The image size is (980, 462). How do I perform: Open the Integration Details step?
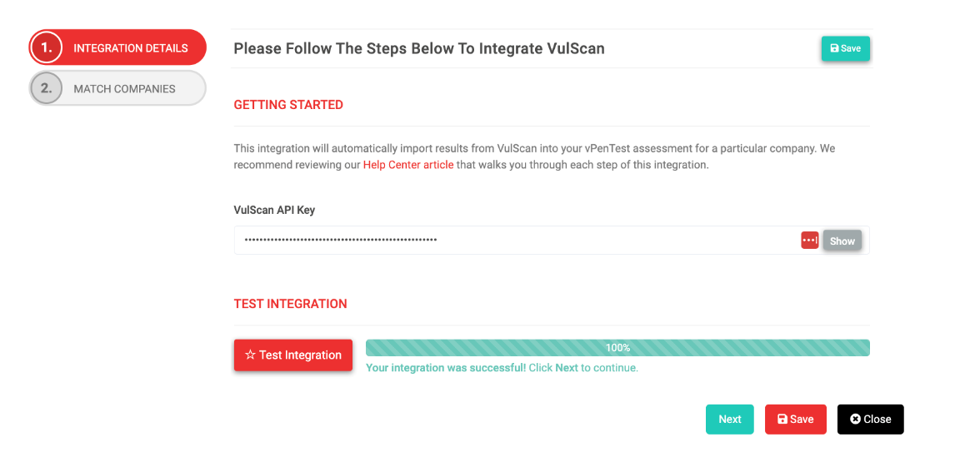click(130, 48)
